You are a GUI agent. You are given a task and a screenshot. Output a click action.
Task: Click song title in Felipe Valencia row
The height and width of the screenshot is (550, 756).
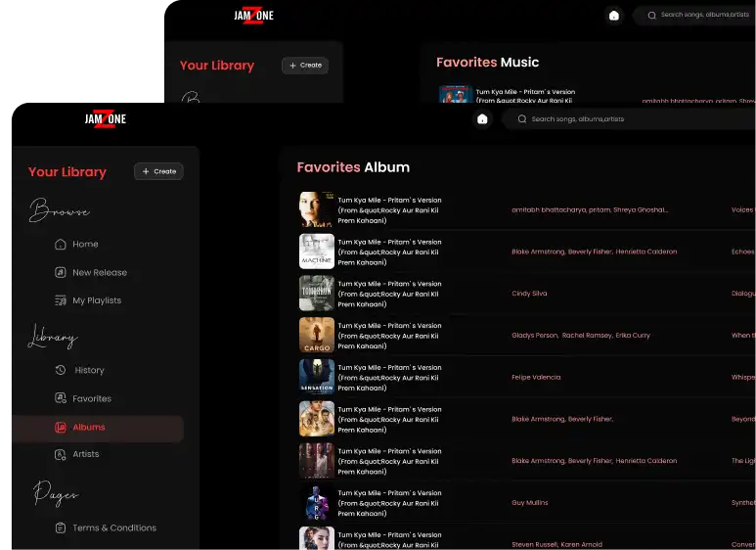389,378
